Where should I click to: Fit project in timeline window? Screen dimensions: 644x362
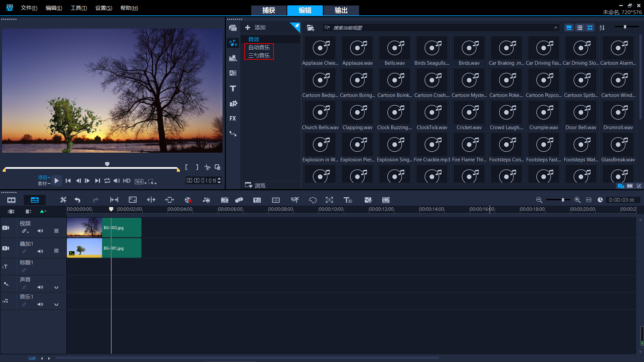[x=589, y=200]
